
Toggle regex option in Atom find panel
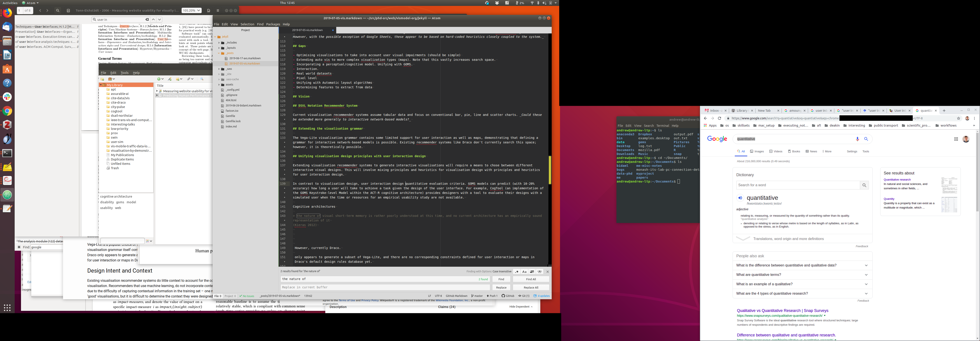[x=516, y=271]
